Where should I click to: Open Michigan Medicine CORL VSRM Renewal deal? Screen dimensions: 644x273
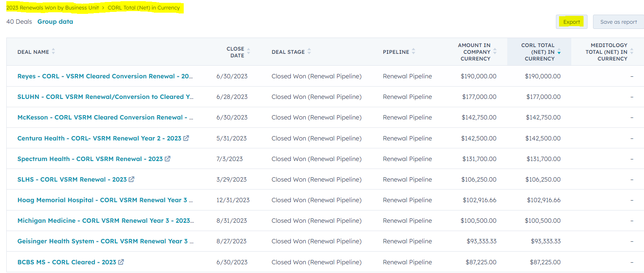coord(105,220)
